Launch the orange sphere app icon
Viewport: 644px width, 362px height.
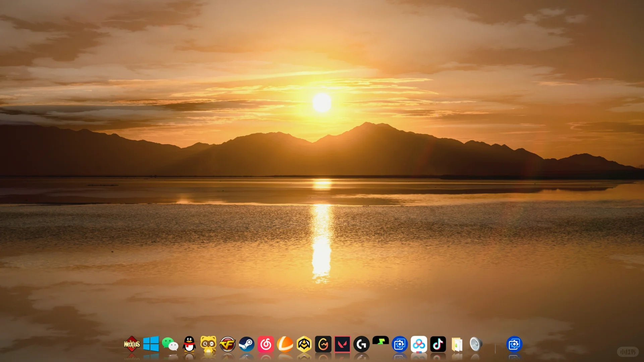285,344
